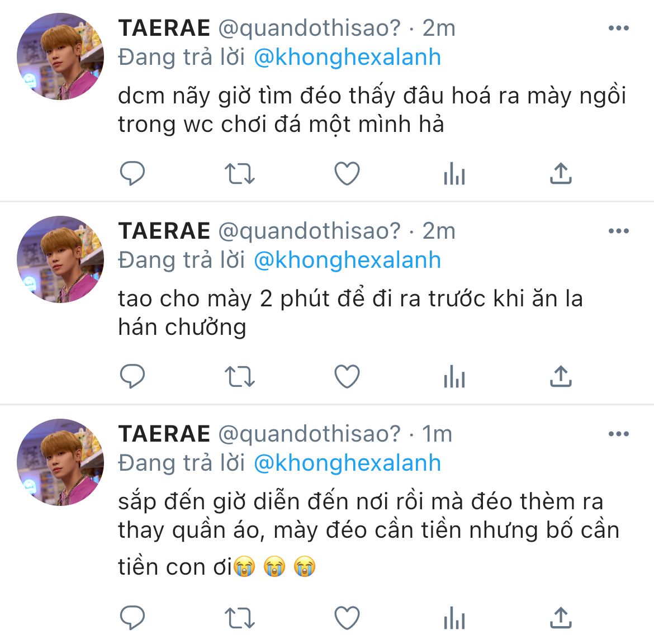Reply to the '2 phút' tweet

tap(132, 376)
